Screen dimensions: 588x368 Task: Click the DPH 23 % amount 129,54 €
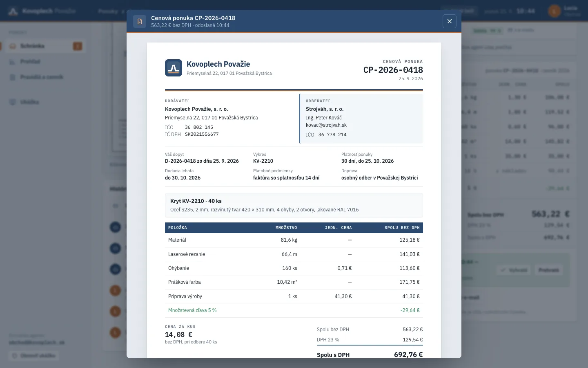click(x=413, y=340)
